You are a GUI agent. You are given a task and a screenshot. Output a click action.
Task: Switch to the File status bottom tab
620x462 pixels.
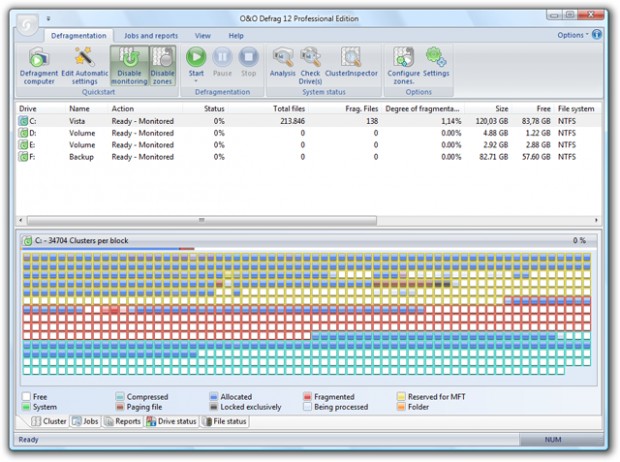click(x=224, y=421)
